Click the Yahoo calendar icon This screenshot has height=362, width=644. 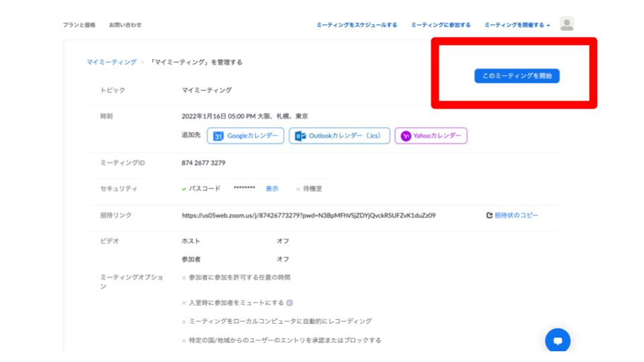point(406,136)
